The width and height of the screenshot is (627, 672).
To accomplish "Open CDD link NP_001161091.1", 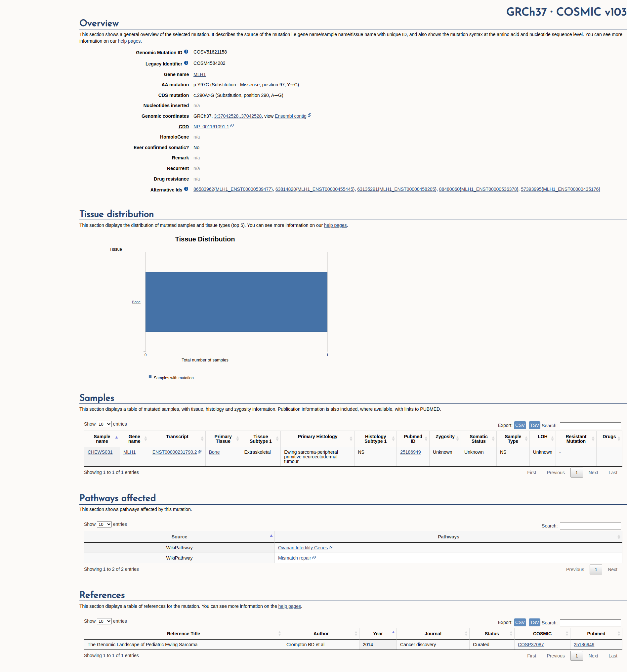I will point(211,126).
